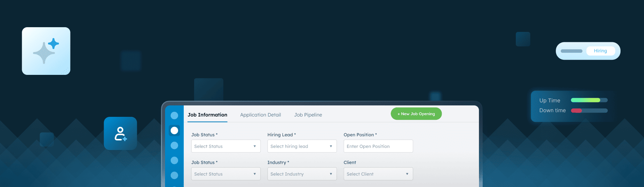Image resolution: width=644 pixels, height=187 pixels.
Task: Expand the Select Client dropdown
Action: tap(378, 174)
